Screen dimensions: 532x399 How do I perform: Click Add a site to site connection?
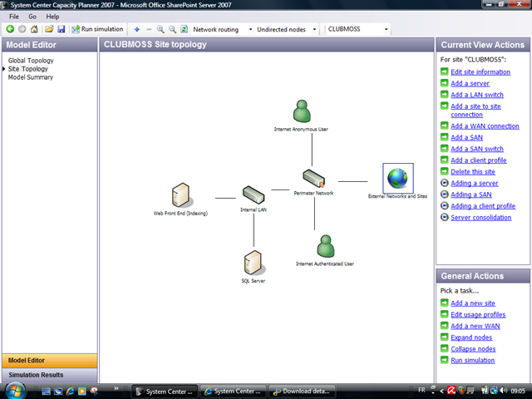pos(475,111)
